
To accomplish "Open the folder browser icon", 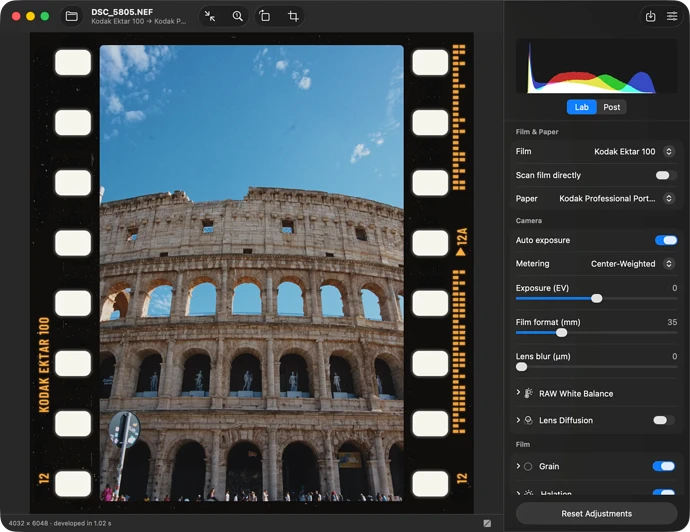I will (x=72, y=16).
